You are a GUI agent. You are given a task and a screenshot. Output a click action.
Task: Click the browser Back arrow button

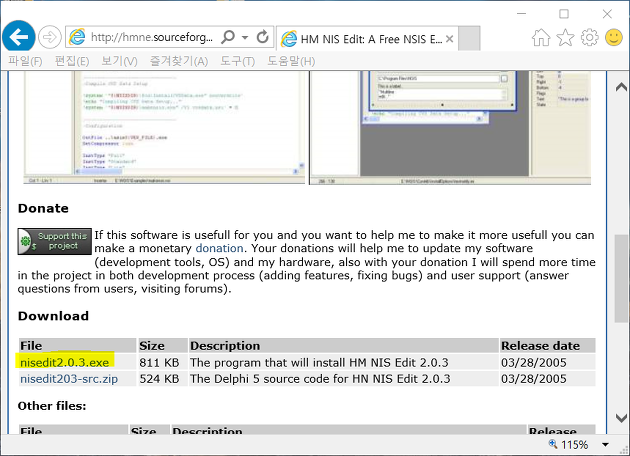pos(18,37)
